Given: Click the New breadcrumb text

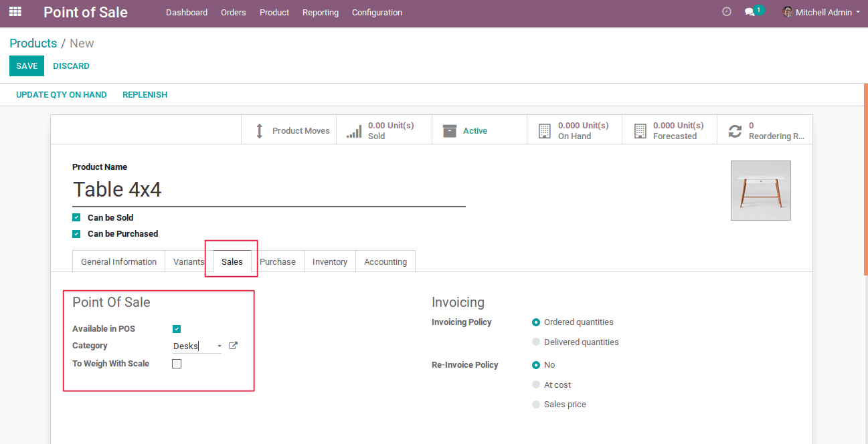Looking at the screenshot, I should (82, 43).
